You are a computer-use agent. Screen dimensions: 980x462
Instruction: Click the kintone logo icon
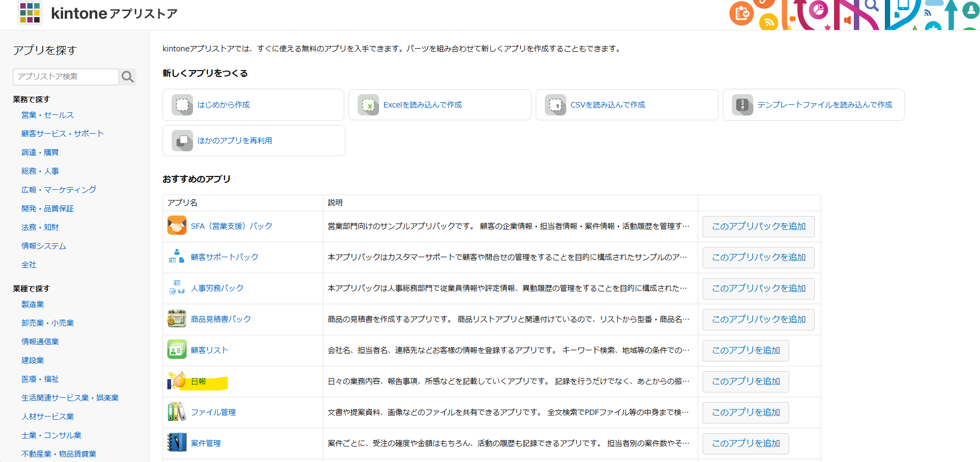(x=30, y=13)
